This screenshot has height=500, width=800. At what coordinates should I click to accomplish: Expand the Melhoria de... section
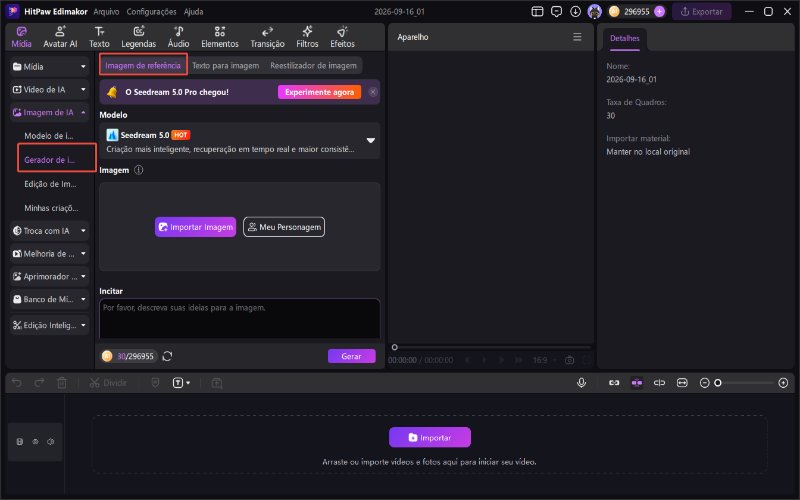(49, 254)
